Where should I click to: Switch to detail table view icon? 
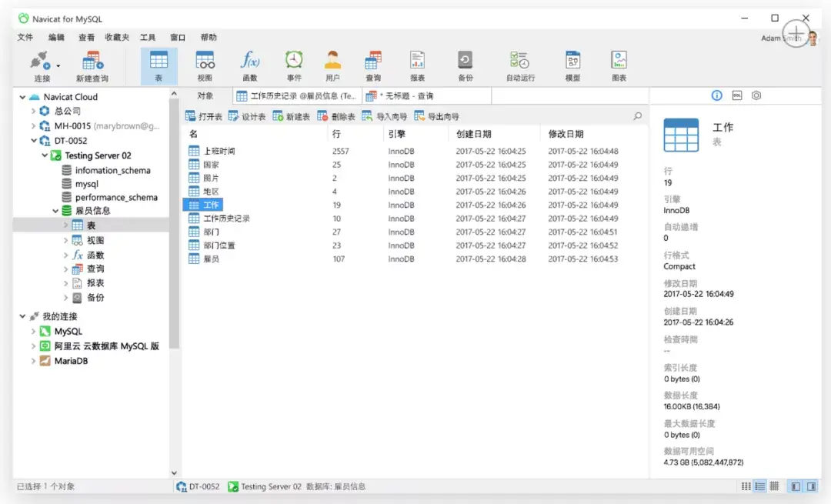[774, 486]
